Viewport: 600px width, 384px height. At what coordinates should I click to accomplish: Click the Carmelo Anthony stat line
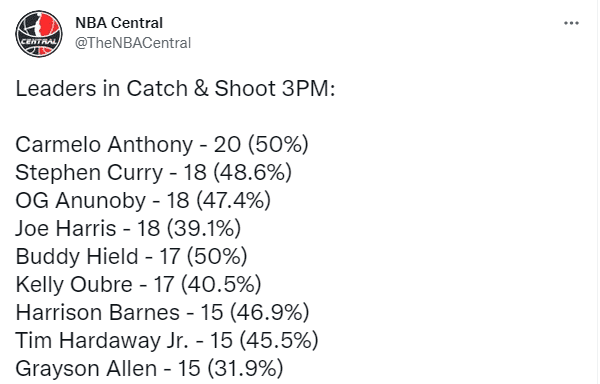click(x=162, y=145)
